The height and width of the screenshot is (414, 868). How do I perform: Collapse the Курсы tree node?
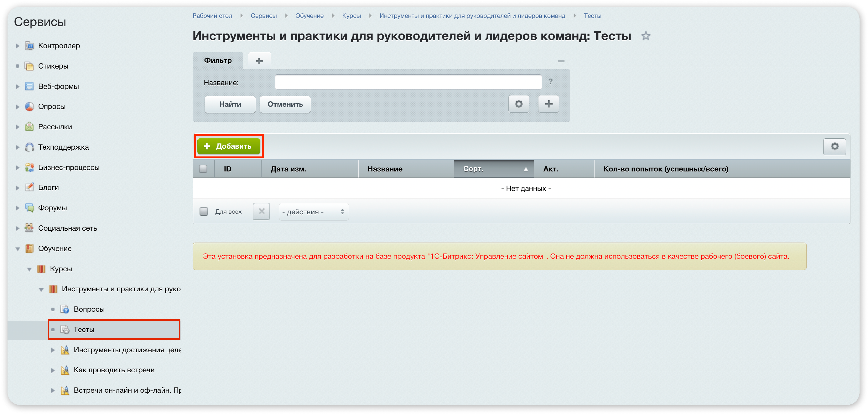[29, 269]
